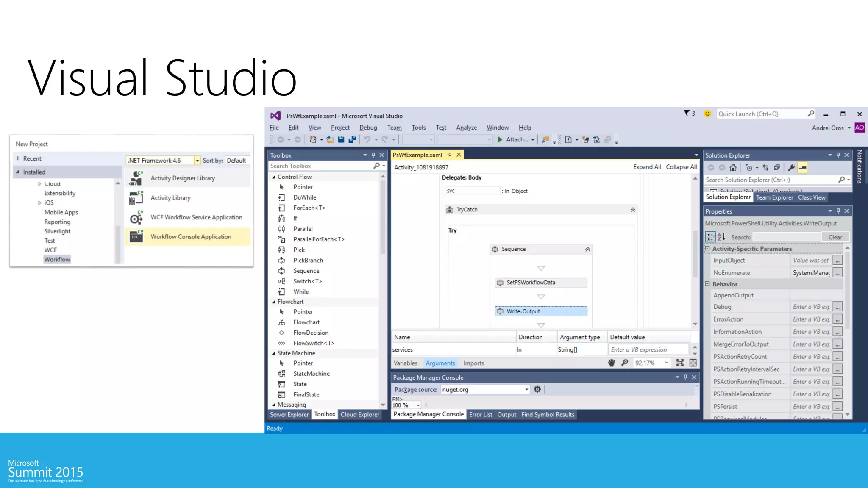Click the Undo arrow icon
The height and width of the screenshot is (488, 868).
point(367,139)
